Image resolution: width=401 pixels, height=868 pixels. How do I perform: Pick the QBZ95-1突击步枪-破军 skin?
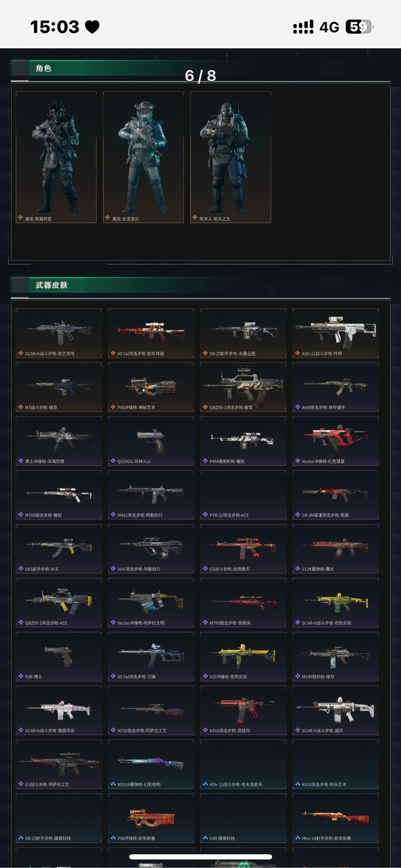coord(243,387)
